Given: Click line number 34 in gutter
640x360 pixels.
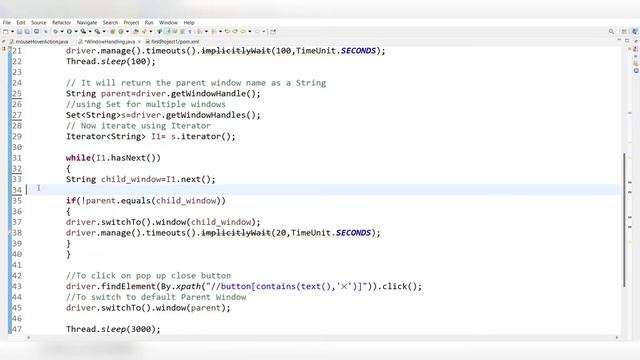Looking at the screenshot, I should [x=17, y=190].
